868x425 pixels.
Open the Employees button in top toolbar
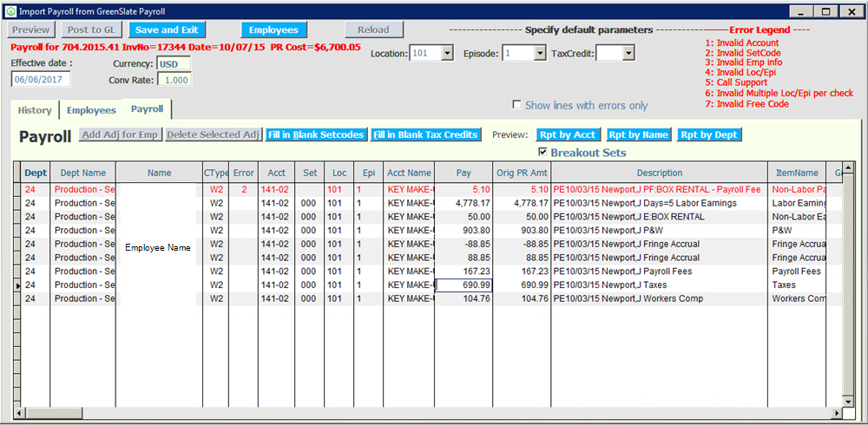pyautogui.click(x=273, y=29)
